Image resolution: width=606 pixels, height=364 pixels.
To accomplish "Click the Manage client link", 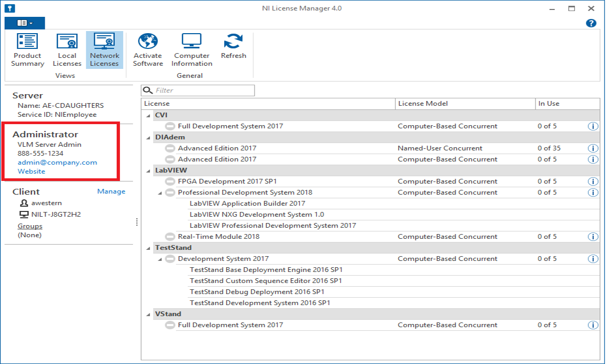I will 111,191.
